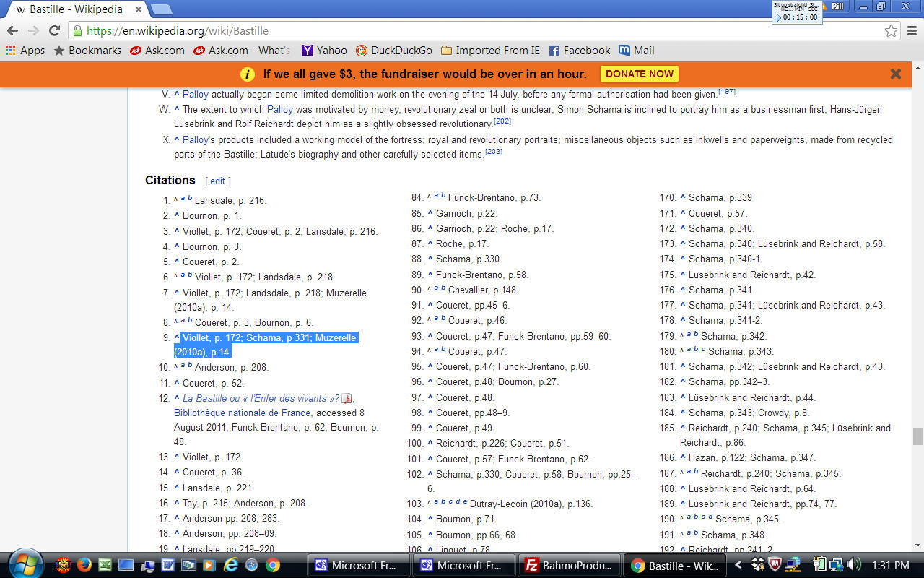Dismiss the fundraiser banner with the X
The width and height of the screenshot is (924, 578).
[x=896, y=74]
